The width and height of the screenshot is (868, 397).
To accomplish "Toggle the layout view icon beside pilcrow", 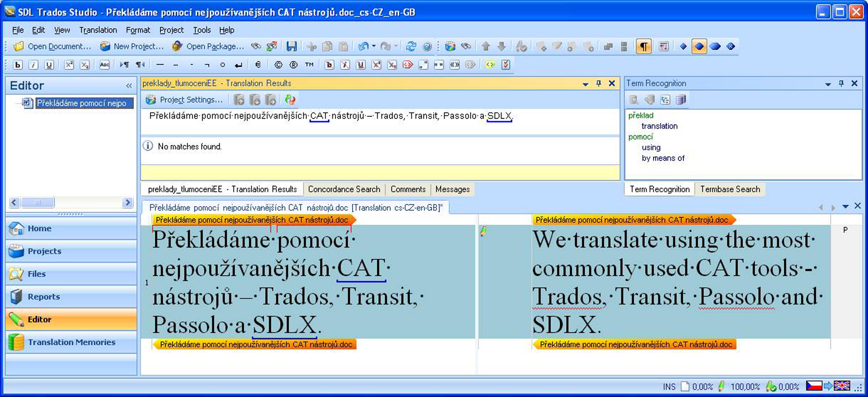I will [x=664, y=46].
